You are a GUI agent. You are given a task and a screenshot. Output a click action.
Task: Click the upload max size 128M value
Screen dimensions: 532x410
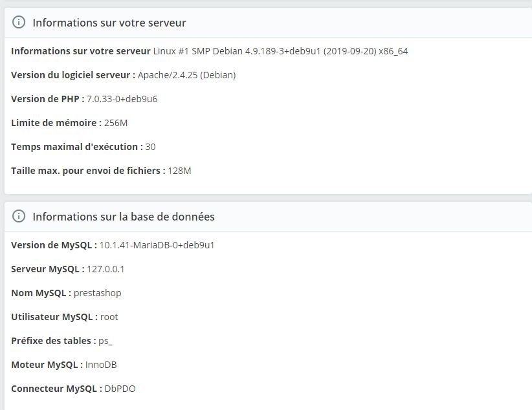pyautogui.click(x=179, y=171)
